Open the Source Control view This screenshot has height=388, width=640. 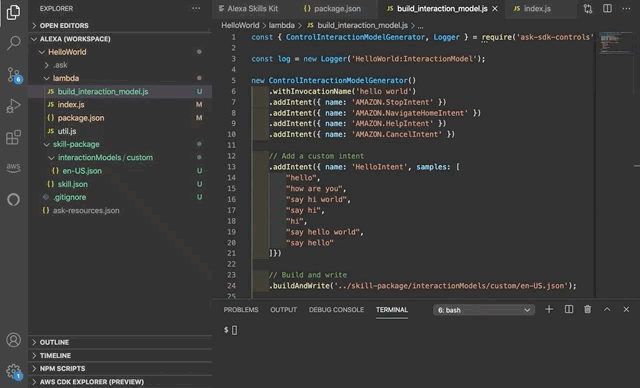[x=13, y=75]
